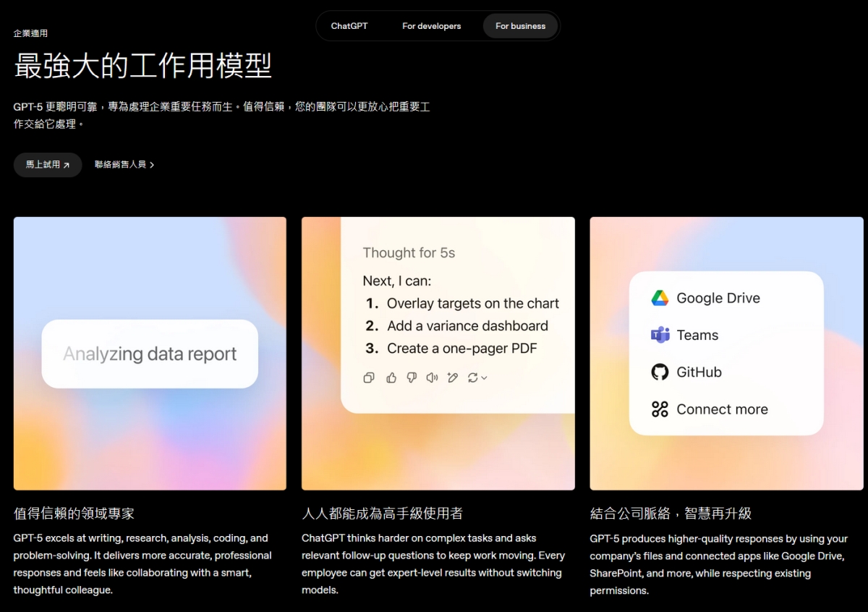Switch to the ChatGPT tab
Viewport: 868px width, 612px height.
pos(349,26)
